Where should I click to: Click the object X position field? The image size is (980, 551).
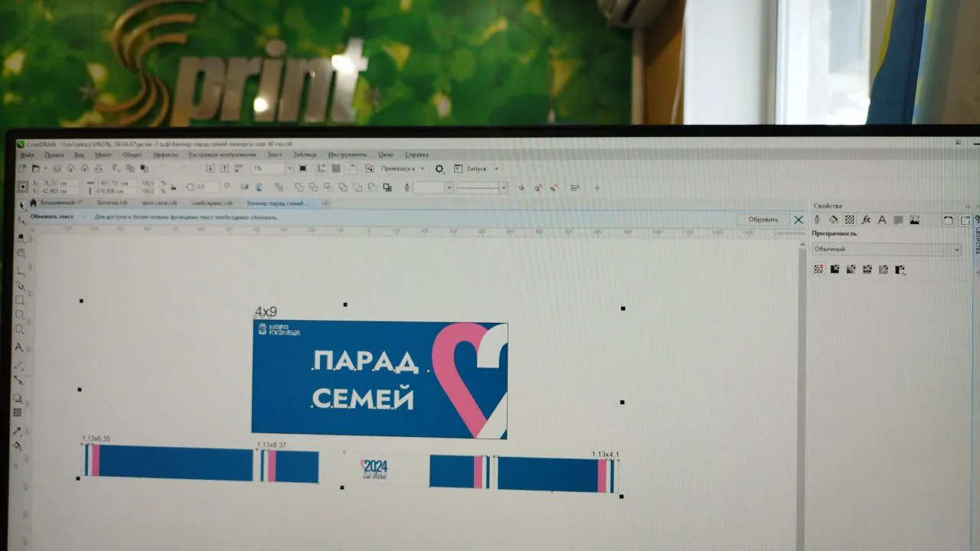pos(60,183)
